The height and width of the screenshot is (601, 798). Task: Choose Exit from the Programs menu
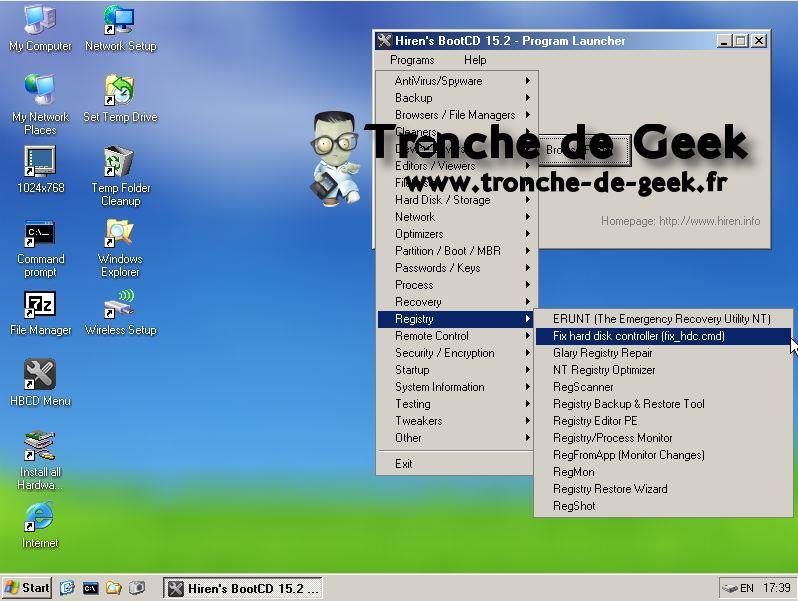(x=457, y=464)
